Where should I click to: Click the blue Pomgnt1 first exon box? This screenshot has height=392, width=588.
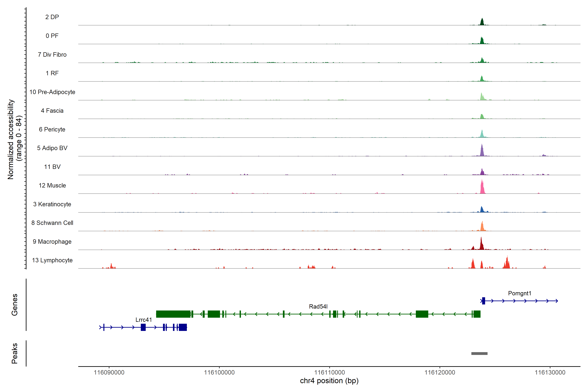(483, 301)
